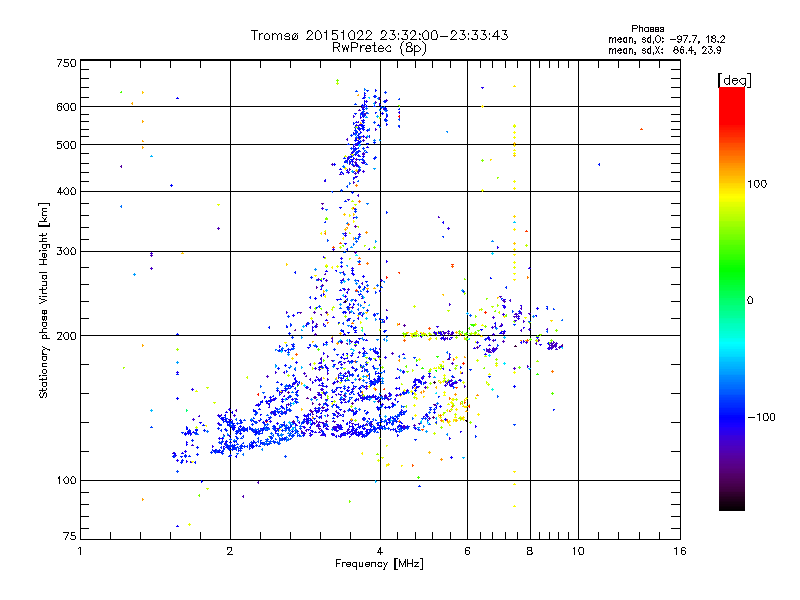This screenshot has height=600, width=800.
Task: Click the x-axis tick label "2"
Action: (230, 551)
